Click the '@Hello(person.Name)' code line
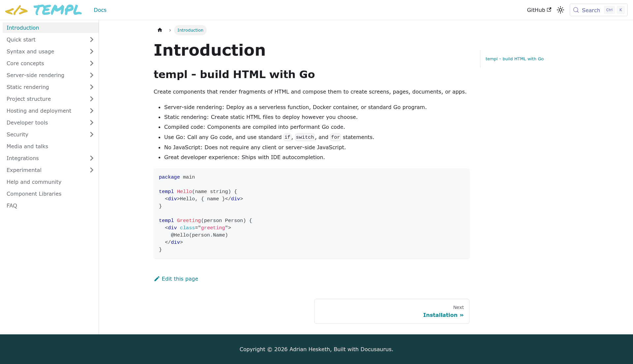Image resolution: width=633 pixels, height=364 pixels. coord(199,235)
